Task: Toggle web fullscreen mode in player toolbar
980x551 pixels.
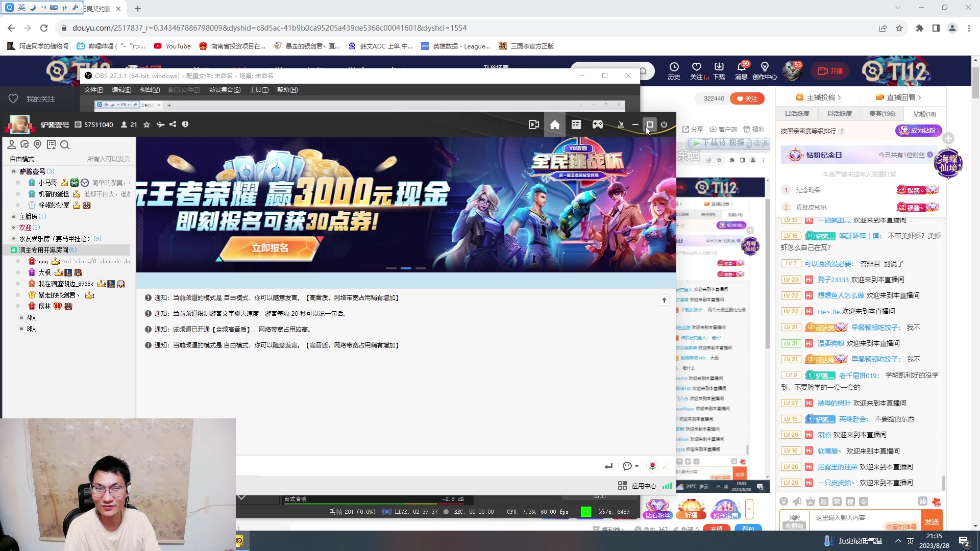Action: (x=649, y=124)
